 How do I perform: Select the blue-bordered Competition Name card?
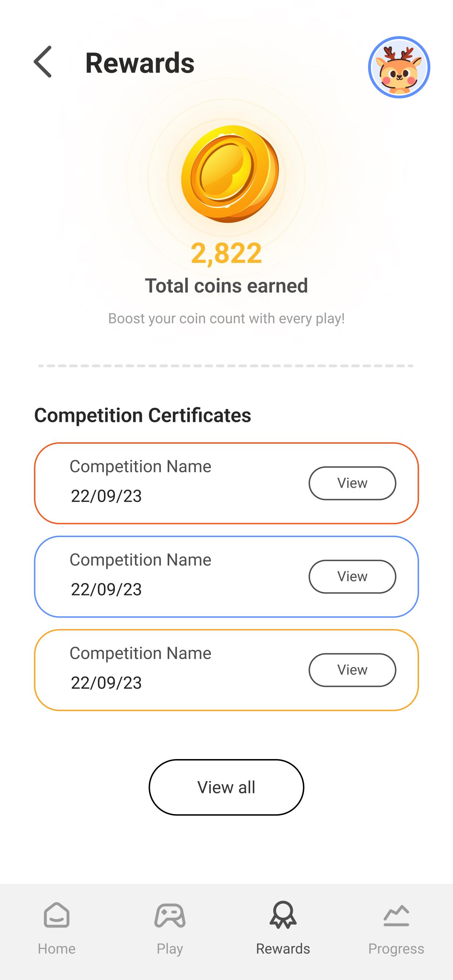(x=171, y=576)
